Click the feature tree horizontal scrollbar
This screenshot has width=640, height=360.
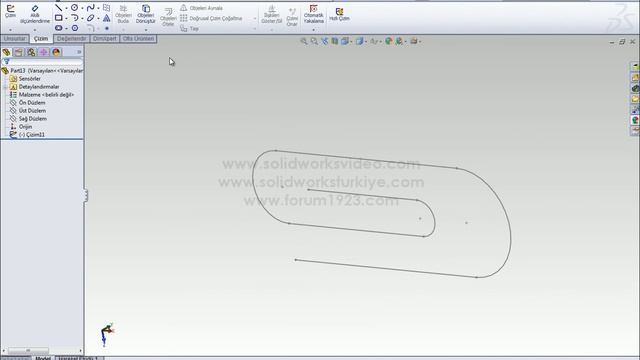pyautogui.click(x=42, y=351)
